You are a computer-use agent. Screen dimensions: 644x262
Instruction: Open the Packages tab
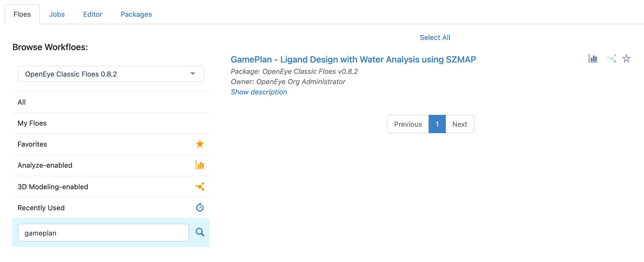[x=136, y=14]
